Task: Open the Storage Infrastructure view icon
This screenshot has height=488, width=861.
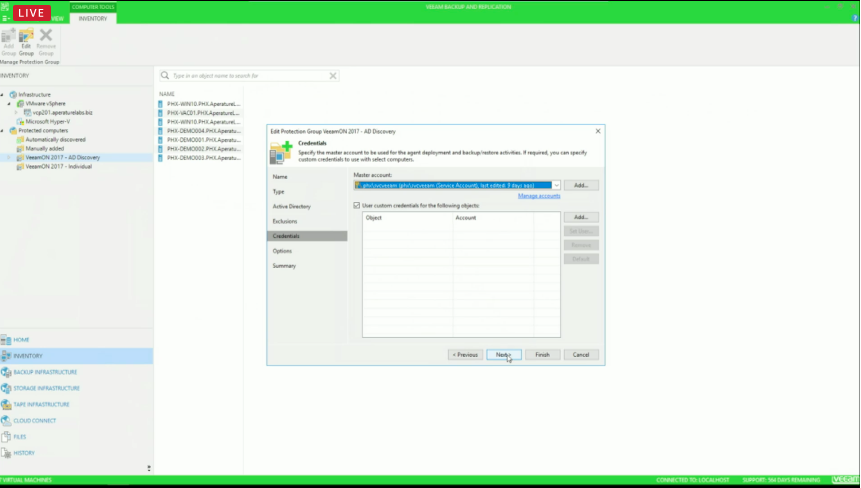Action: [x=7, y=388]
